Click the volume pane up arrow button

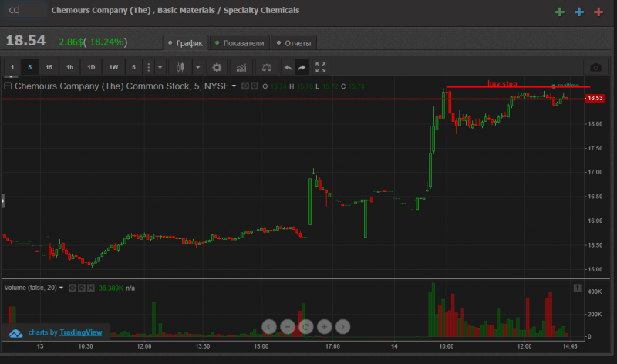click(577, 288)
